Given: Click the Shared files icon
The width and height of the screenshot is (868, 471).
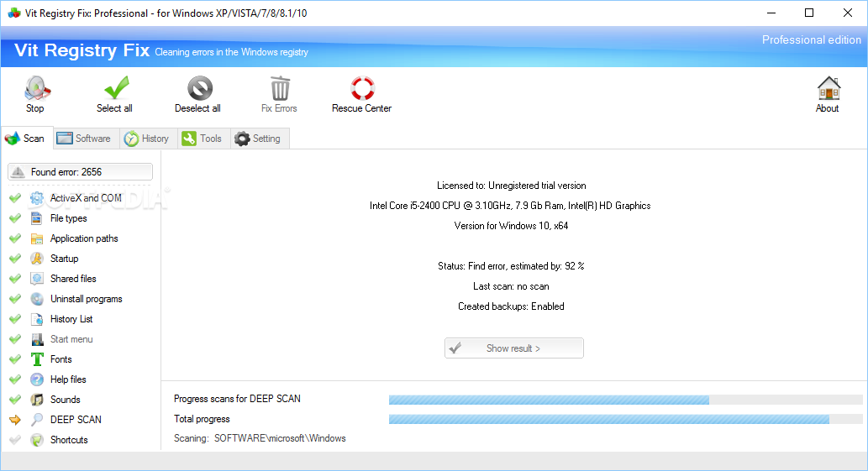Looking at the screenshot, I should [x=36, y=279].
